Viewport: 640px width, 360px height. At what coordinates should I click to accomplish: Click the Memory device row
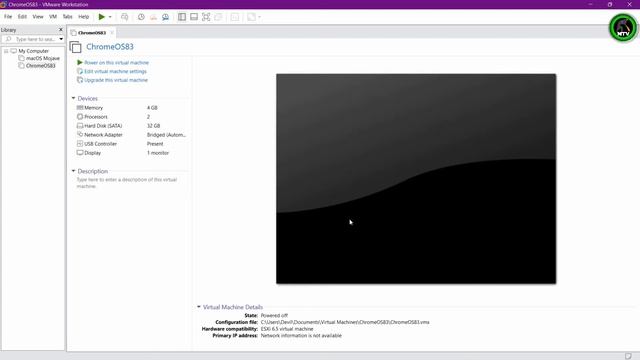(131, 108)
